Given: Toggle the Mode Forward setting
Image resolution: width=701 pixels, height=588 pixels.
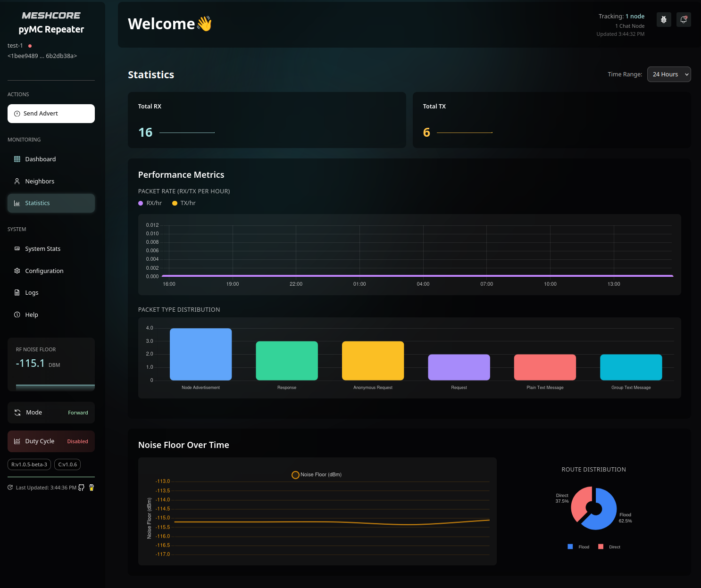Looking at the screenshot, I should pyautogui.click(x=51, y=413).
